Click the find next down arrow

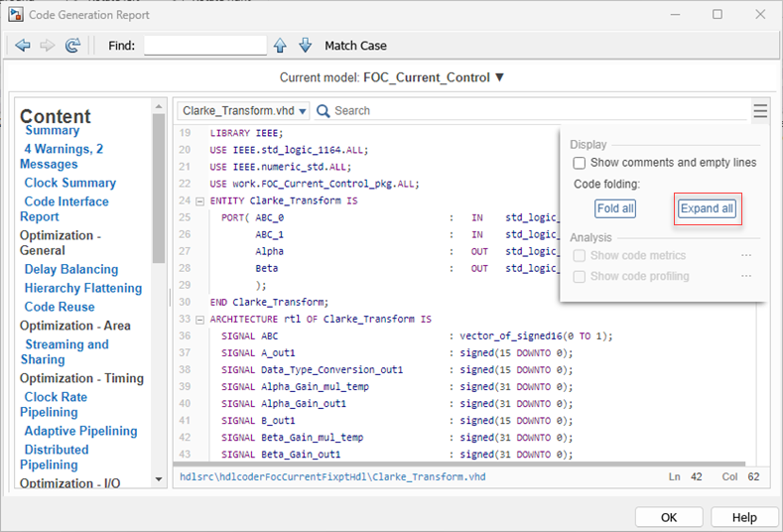305,46
